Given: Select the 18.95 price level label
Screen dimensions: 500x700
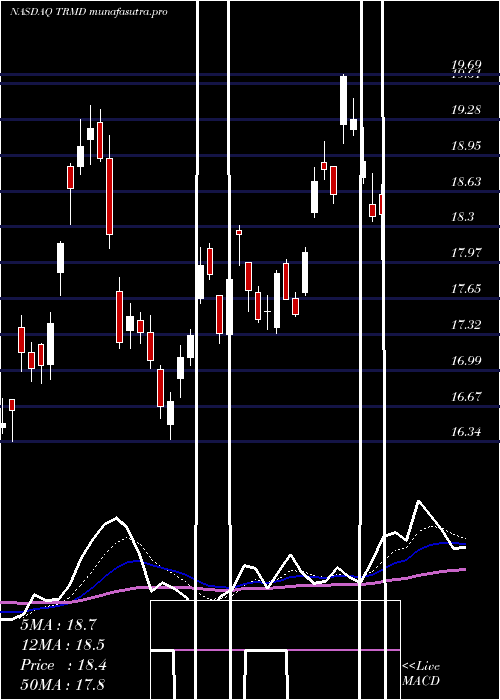Looking at the screenshot, I should 466,146.
